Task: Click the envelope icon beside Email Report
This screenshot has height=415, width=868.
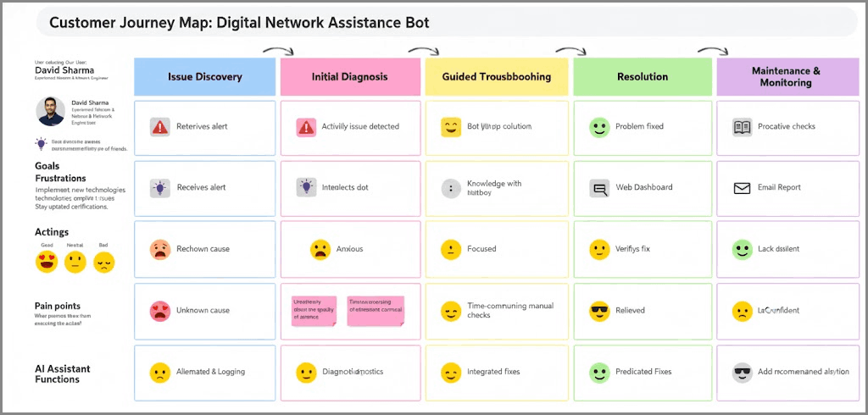Action: coord(743,188)
